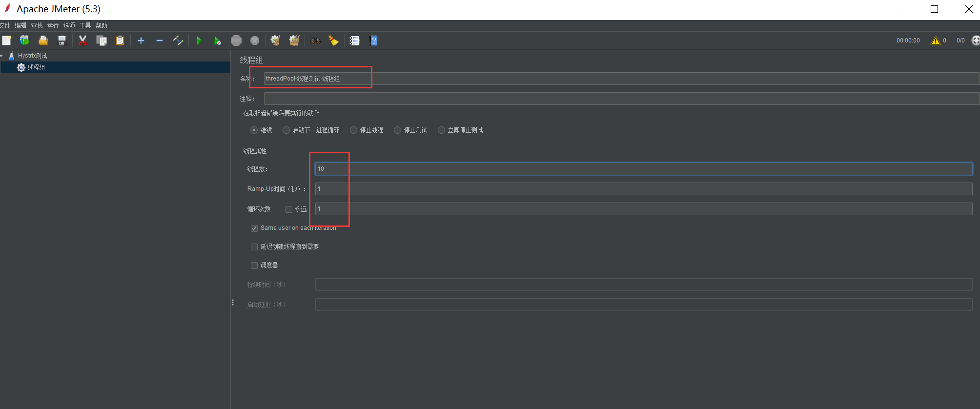The height and width of the screenshot is (409, 980).
Task: Shut down test threads gracefully
Action: (255, 41)
